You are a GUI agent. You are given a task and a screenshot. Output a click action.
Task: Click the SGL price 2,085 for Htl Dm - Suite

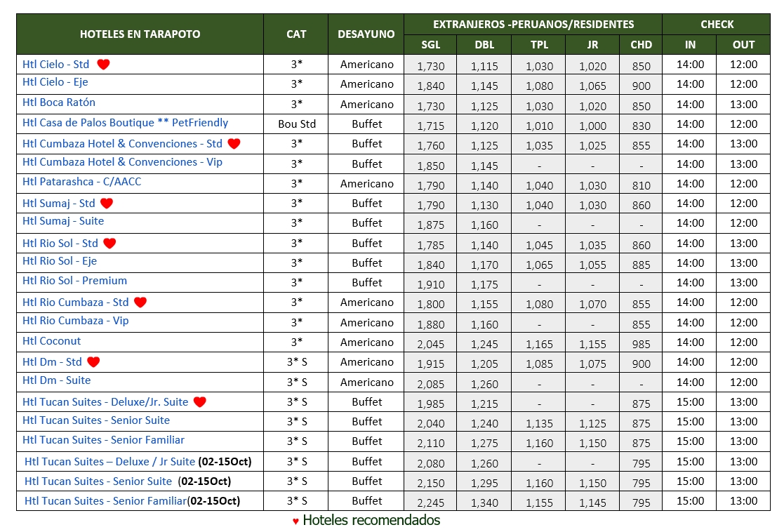coord(431,384)
